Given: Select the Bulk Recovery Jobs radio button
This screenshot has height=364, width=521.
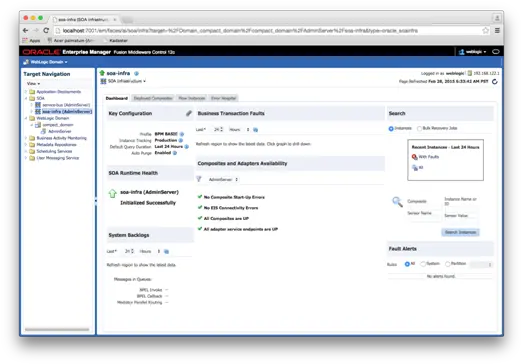Looking at the screenshot, I should click(419, 129).
